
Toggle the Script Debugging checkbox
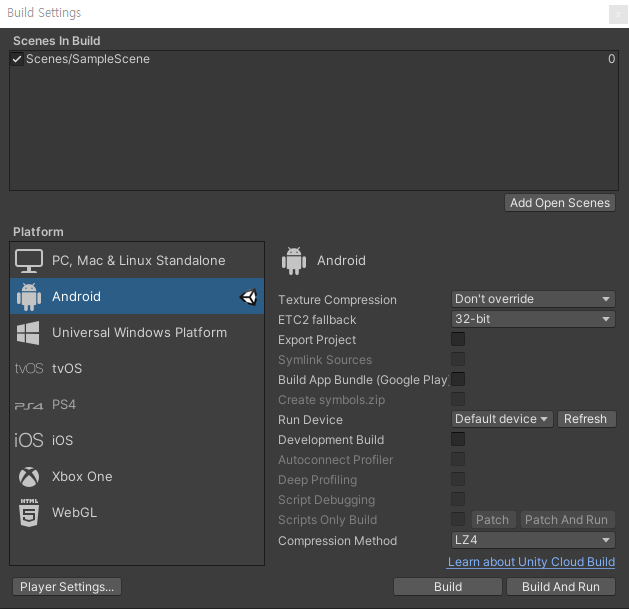coord(458,499)
